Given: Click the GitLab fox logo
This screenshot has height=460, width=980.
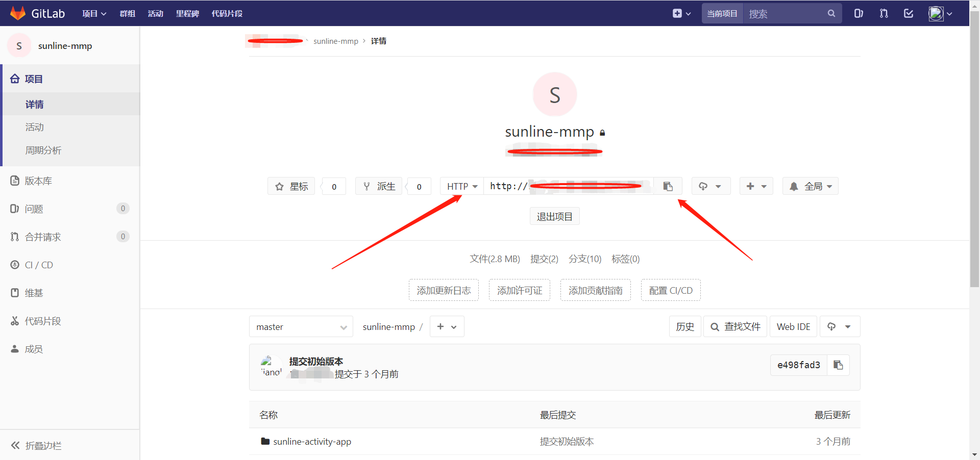Looking at the screenshot, I should [x=18, y=13].
